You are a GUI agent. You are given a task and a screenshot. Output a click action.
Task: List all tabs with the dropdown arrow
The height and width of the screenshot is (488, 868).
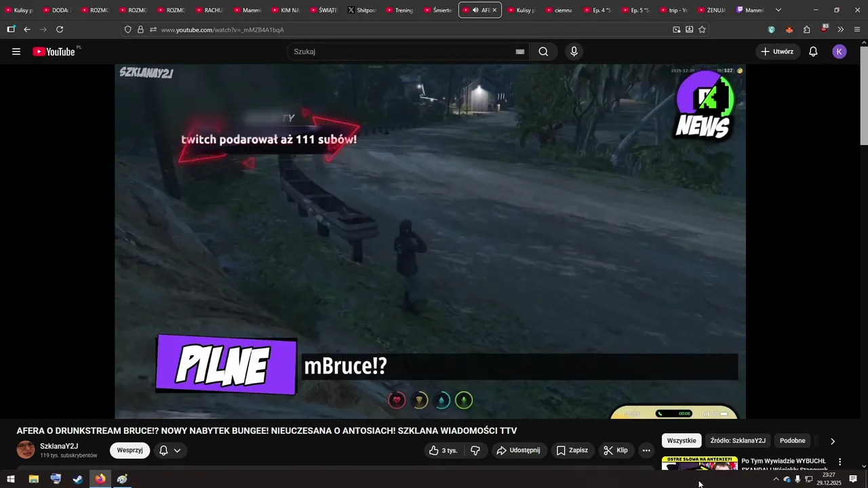(778, 10)
